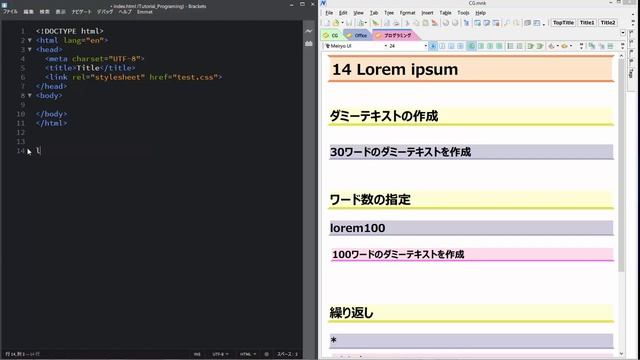Open the Emmet menu in Brackets
The width and height of the screenshot is (640, 360).
tap(144, 12)
